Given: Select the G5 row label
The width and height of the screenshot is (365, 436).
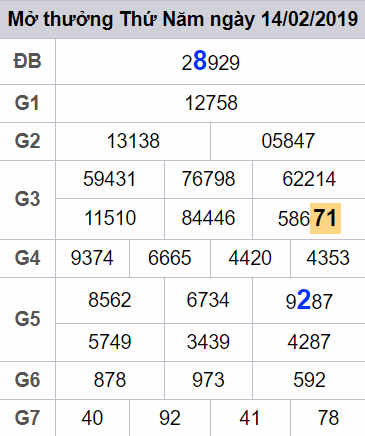Looking at the screenshot, I should click(27, 319).
